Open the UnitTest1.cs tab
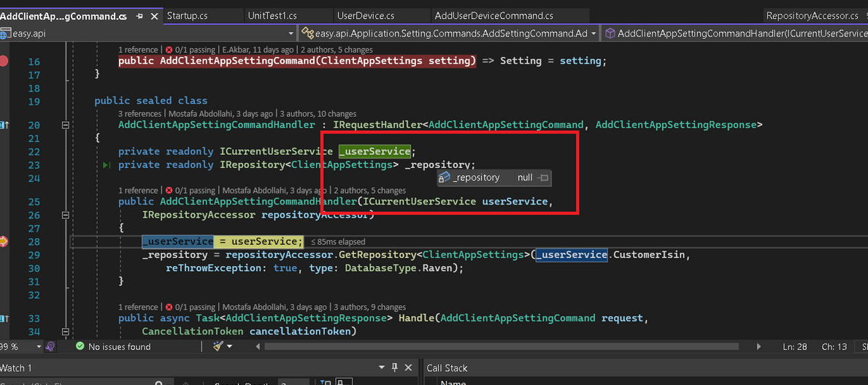The height and width of the screenshot is (385, 868). (x=272, y=16)
